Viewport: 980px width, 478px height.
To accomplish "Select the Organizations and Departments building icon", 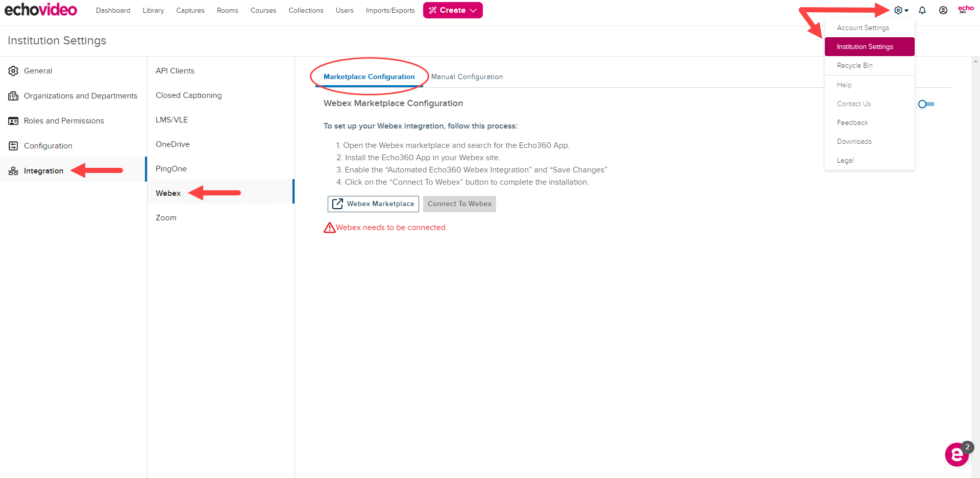I will (x=13, y=95).
